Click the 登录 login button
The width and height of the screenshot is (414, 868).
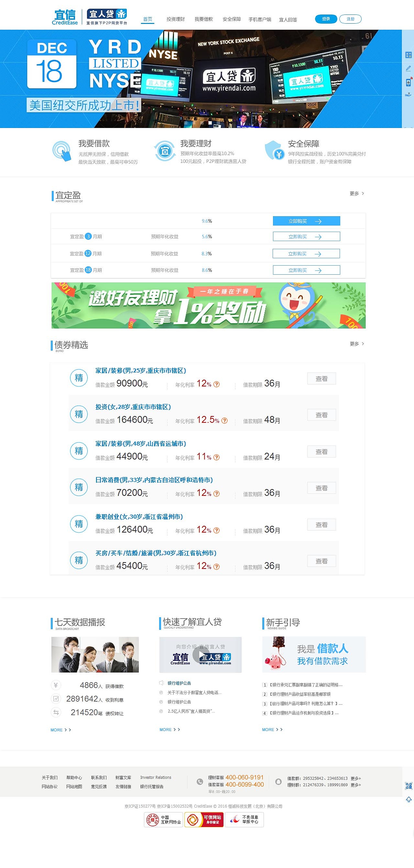(x=326, y=19)
